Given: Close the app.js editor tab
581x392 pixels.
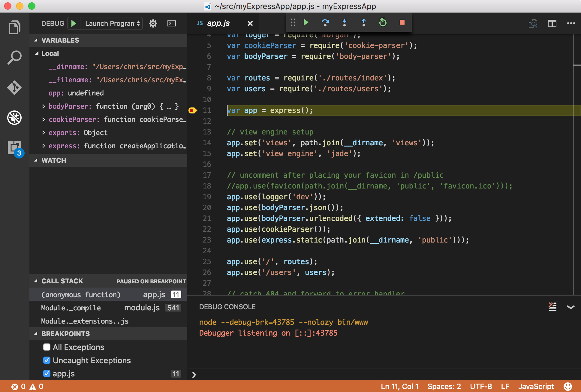Looking at the screenshot, I should pos(250,23).
